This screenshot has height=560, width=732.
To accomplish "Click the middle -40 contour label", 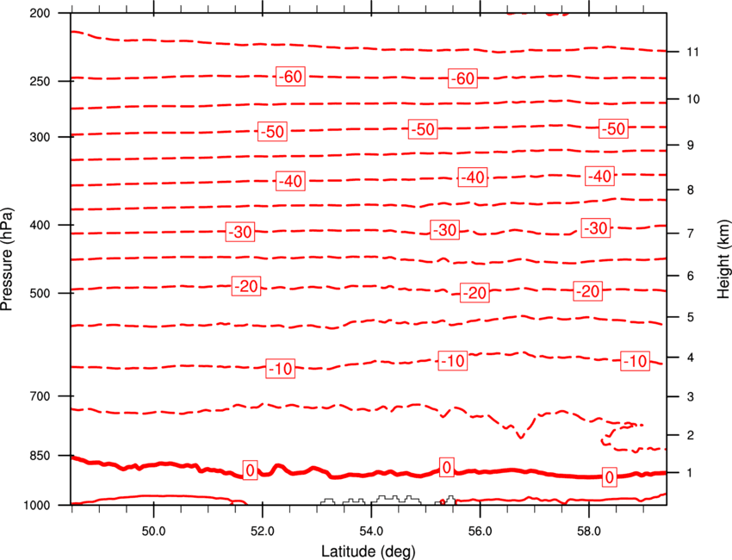I will (473, 177).
